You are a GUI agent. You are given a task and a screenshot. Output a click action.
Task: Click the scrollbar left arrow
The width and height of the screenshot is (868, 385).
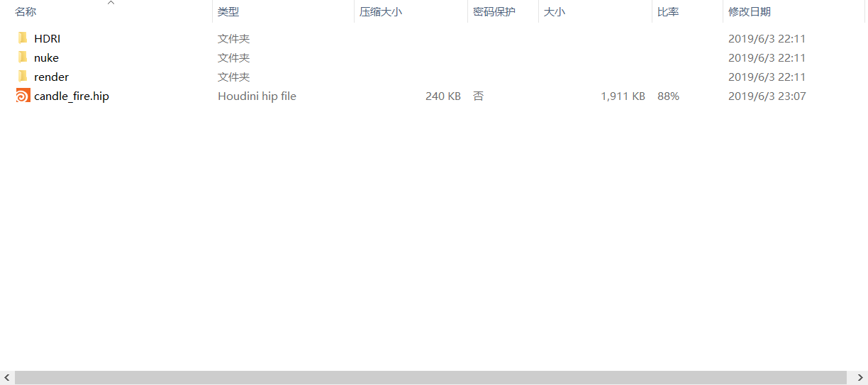tap(6, 377)
